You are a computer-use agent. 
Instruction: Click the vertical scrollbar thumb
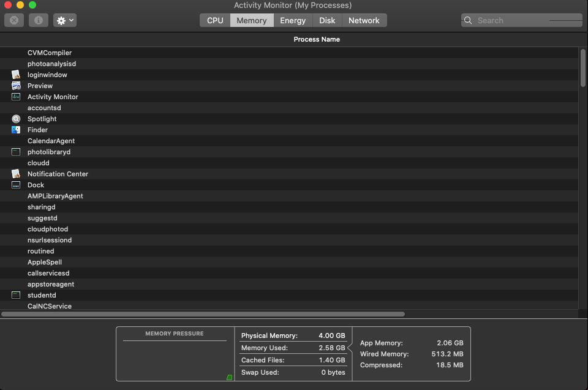click(x=582, y=68)
